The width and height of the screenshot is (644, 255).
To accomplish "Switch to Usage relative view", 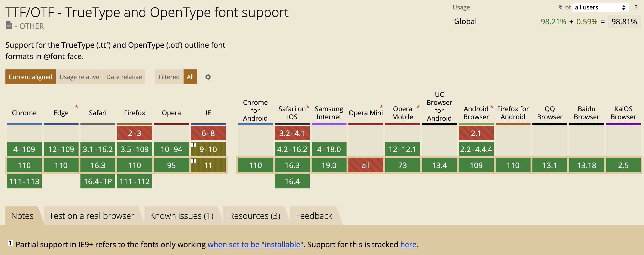I will point(79,77).
